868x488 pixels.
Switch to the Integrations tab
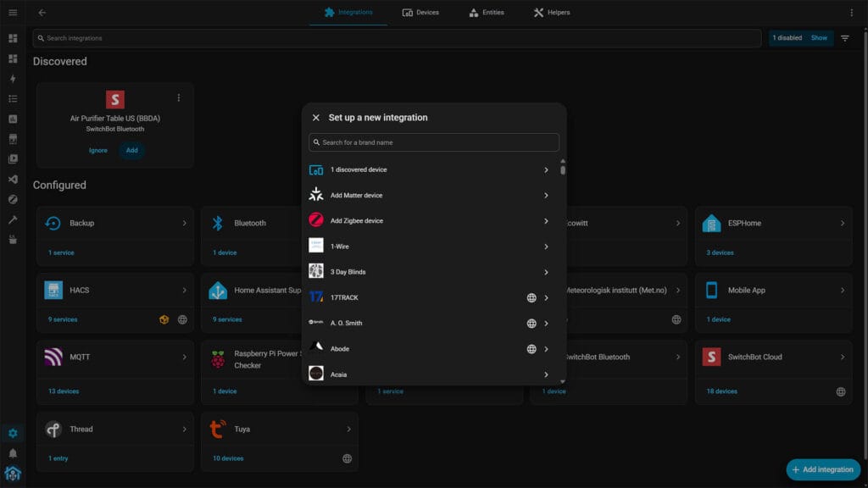(348, 12)
